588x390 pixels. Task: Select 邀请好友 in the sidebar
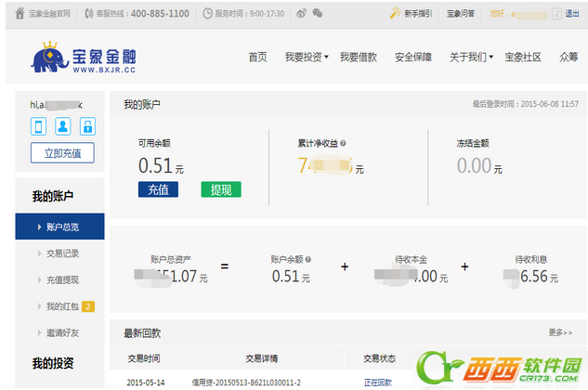click(x=62, y=332)
